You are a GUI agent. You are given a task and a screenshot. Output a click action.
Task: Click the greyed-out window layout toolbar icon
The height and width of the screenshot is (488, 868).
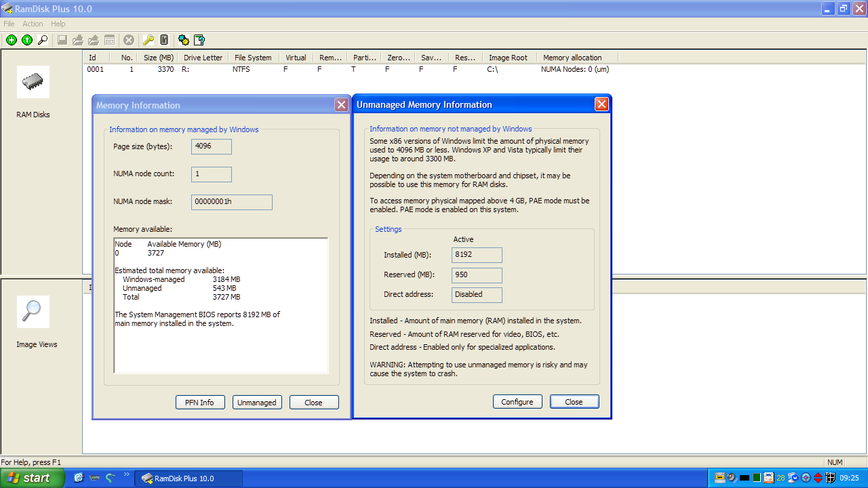tap(109, 40)
